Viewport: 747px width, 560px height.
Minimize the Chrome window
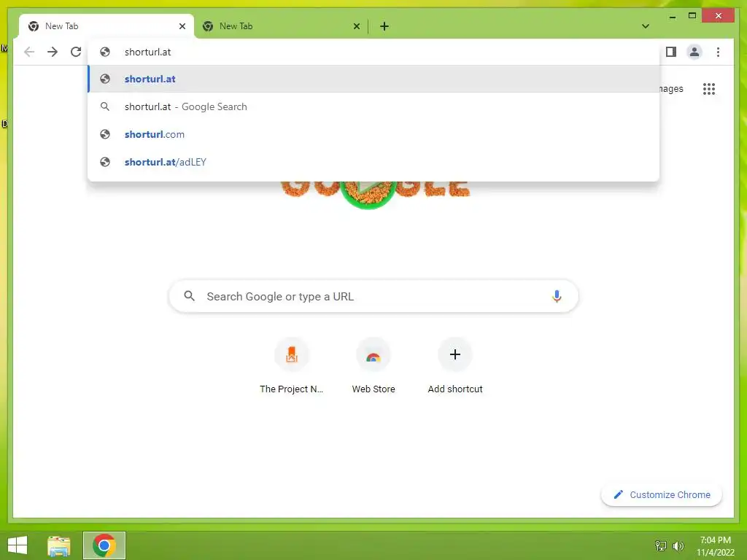coord(672,17)
